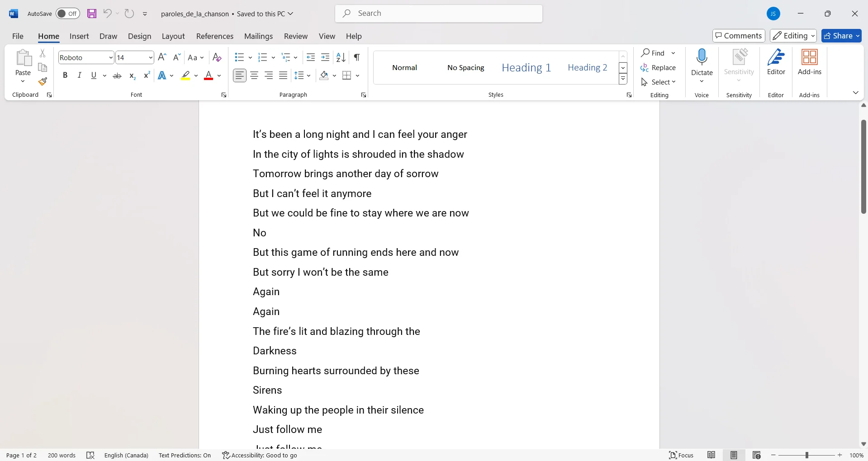Increase paragraph indent
Viewport: 868px width, 461px height.
tap(325, 57)
